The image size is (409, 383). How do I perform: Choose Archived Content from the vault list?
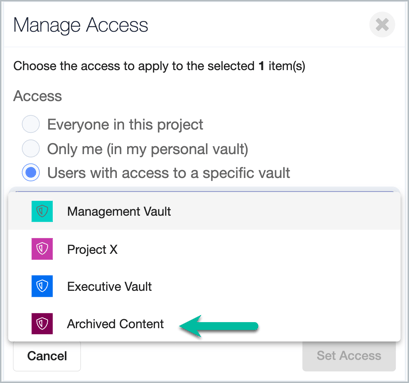point(204,323)
